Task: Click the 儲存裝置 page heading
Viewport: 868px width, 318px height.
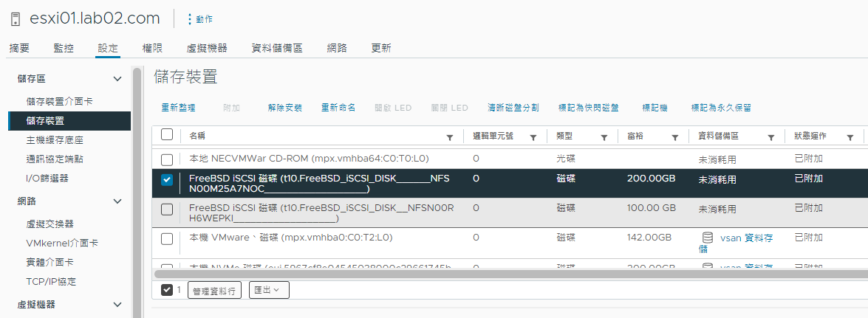Action: tap(185, 77)
